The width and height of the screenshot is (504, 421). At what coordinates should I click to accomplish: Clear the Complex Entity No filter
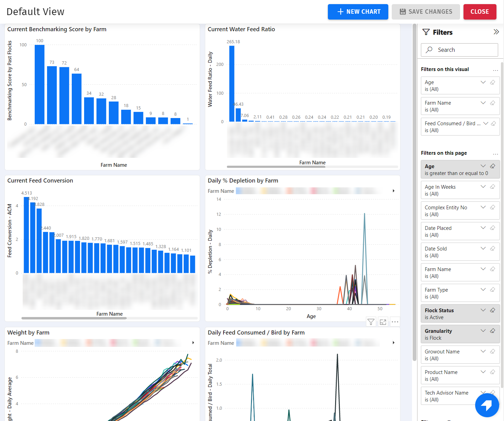(x=493, y=207)
